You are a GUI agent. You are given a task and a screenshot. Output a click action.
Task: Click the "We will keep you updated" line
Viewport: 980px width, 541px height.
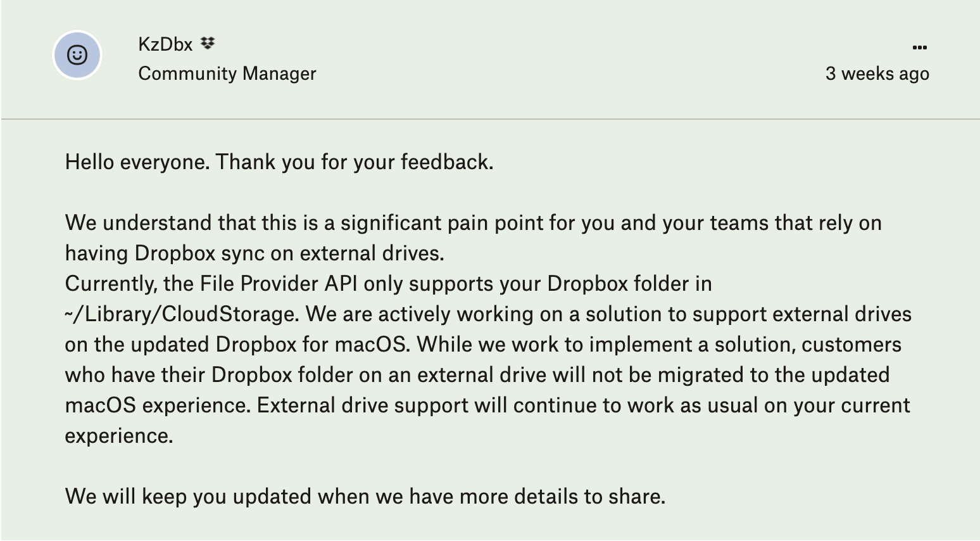(365, 496)
